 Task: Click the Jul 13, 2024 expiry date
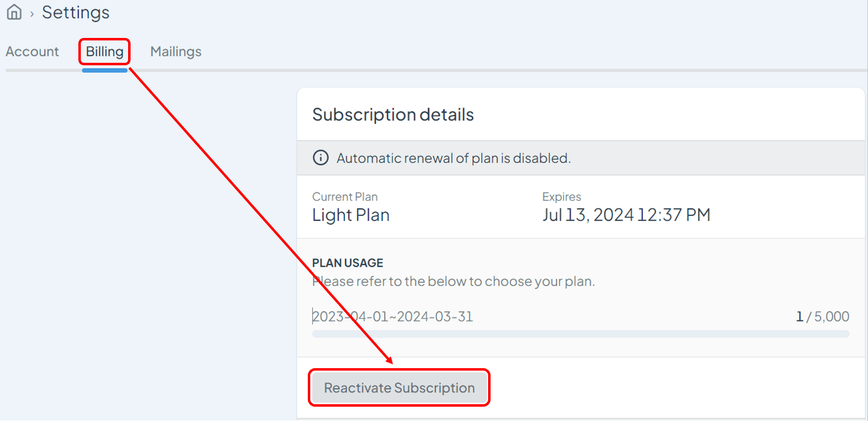pos(626,215)
